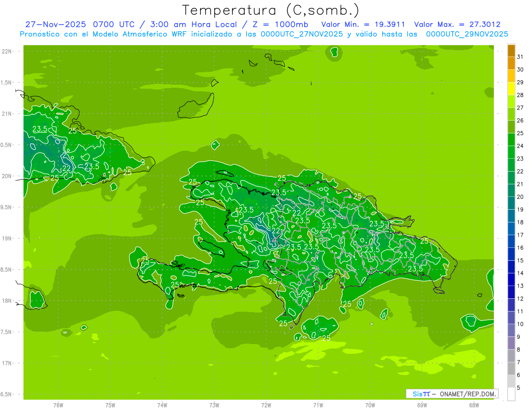Click the Valor Max. = 27.3012 text

click(x=457, y=24)
